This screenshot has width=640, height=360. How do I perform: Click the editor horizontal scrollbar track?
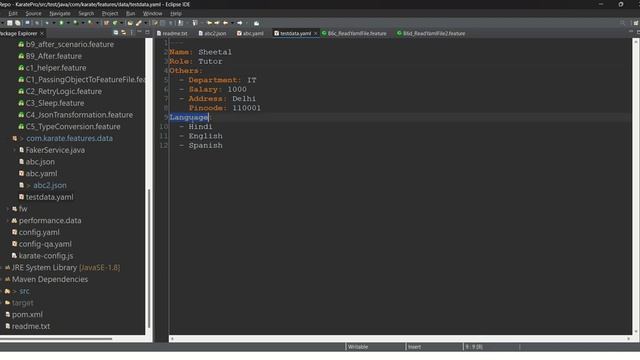click(400, 338)
